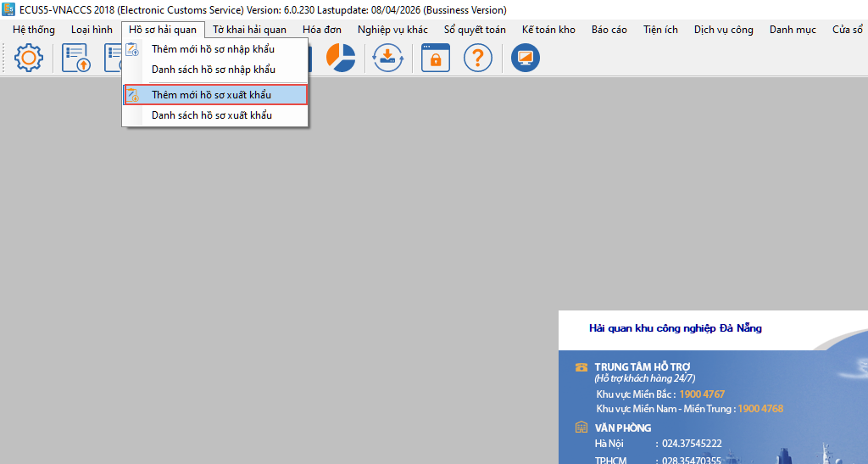Open the Hệ thống menu
The width and height of the screenshot is (868, 464).
(x=34, y=30)
